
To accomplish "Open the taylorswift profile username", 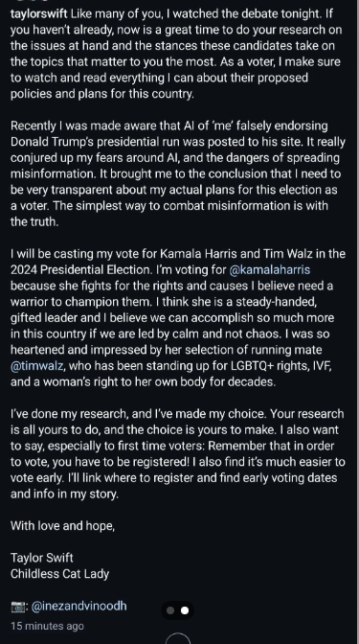I will [38, 14].
